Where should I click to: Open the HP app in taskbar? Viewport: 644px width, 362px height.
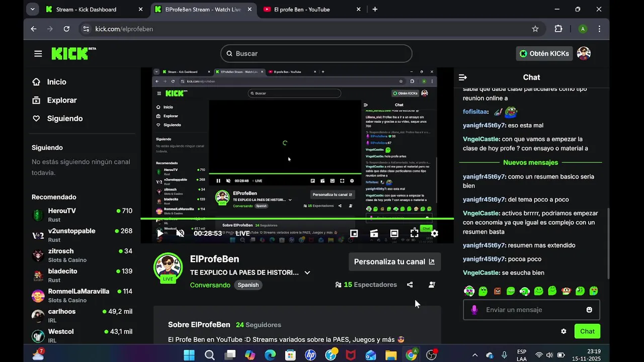310,355
